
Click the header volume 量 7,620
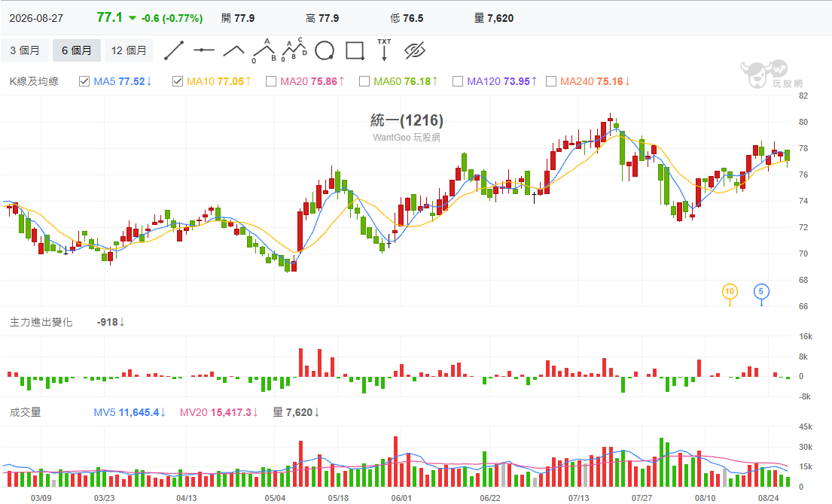point(493,18)
